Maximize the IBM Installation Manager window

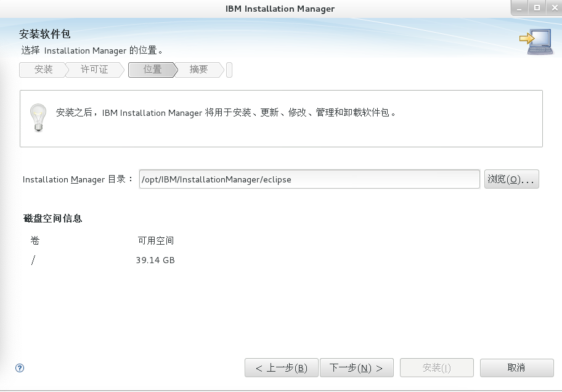click(x=537, y=8)
